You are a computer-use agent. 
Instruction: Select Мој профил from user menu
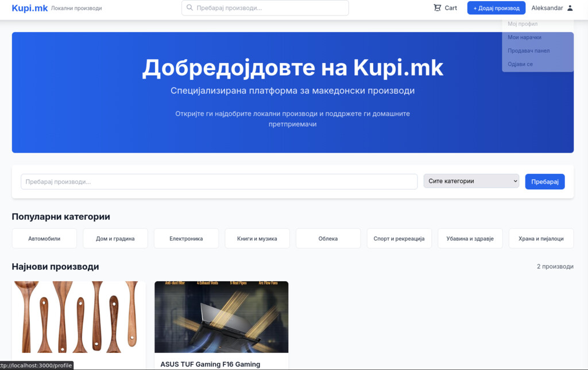coord(523,24)
